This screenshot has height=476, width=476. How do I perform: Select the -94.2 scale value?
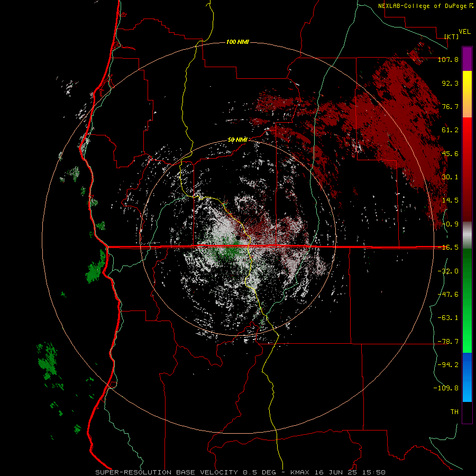click(x=448, y=364)
